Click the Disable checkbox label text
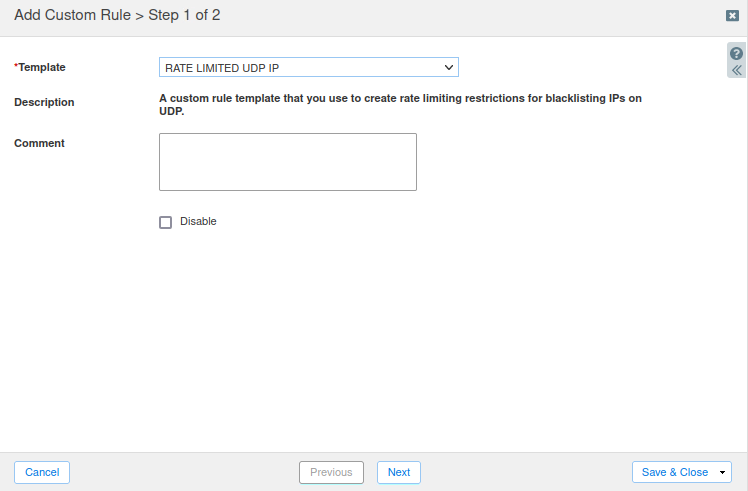The height and width of the screenshot is (491, 748). pyautogui.click(x=198, y=221)
